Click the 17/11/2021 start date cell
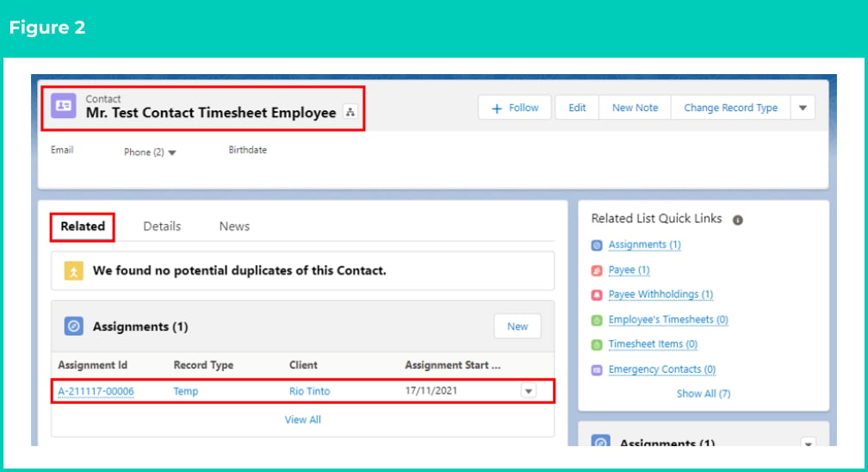Screen dimensions: 868x472 431,390
